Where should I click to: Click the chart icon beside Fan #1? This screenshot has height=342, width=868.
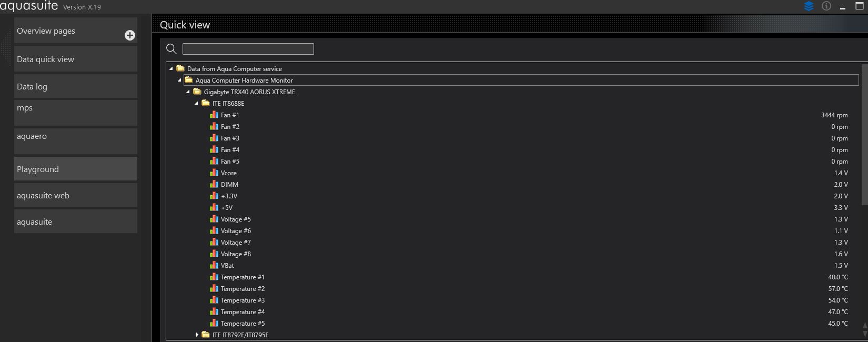[214, 115]
